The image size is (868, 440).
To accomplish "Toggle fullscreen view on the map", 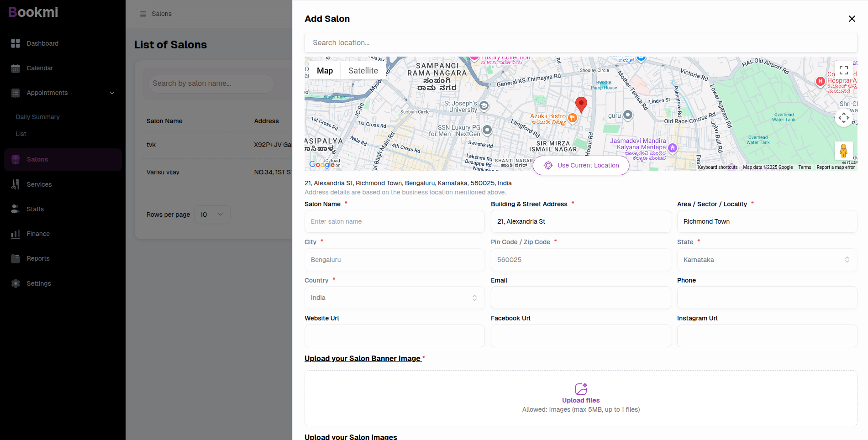I will click(x=844, y=70).
